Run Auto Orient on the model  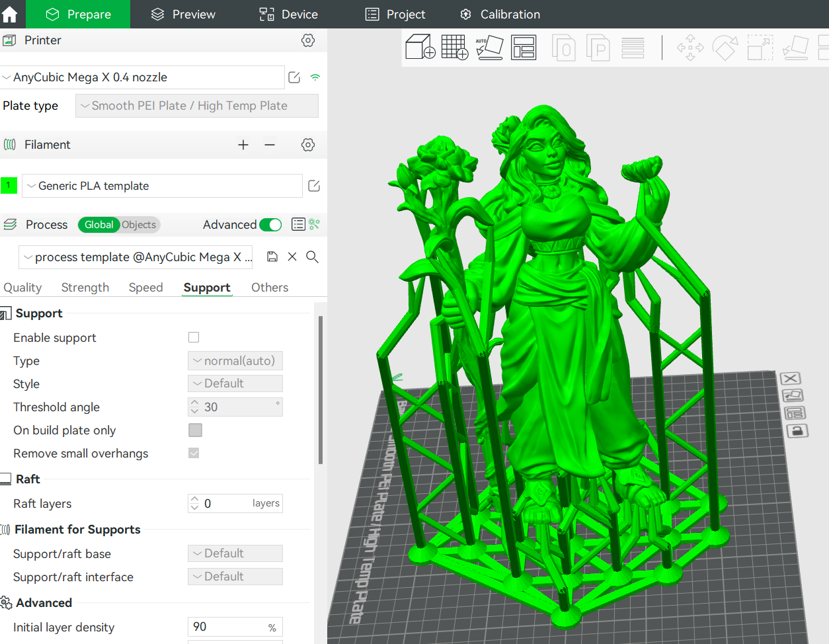(x=489, y=47)
